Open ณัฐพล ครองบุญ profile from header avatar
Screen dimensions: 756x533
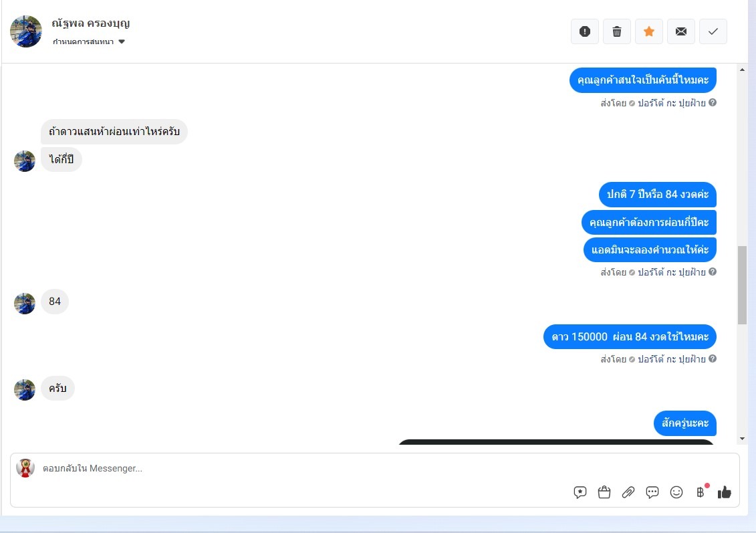click(x=26, y=31)
